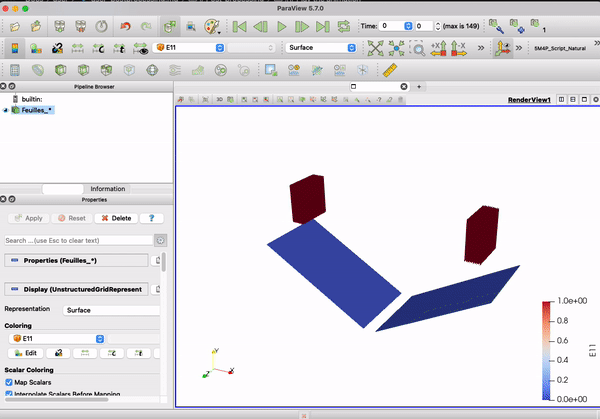This screenshot has width=600, height=419.
Task: Click the Undo arrow icon
Action: (125, 25)
